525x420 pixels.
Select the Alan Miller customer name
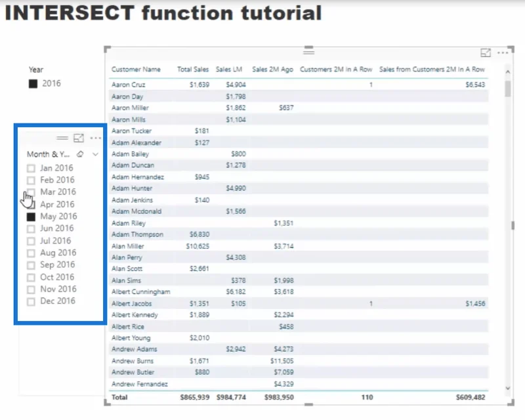pyautogui.click(x=128, y=246)
